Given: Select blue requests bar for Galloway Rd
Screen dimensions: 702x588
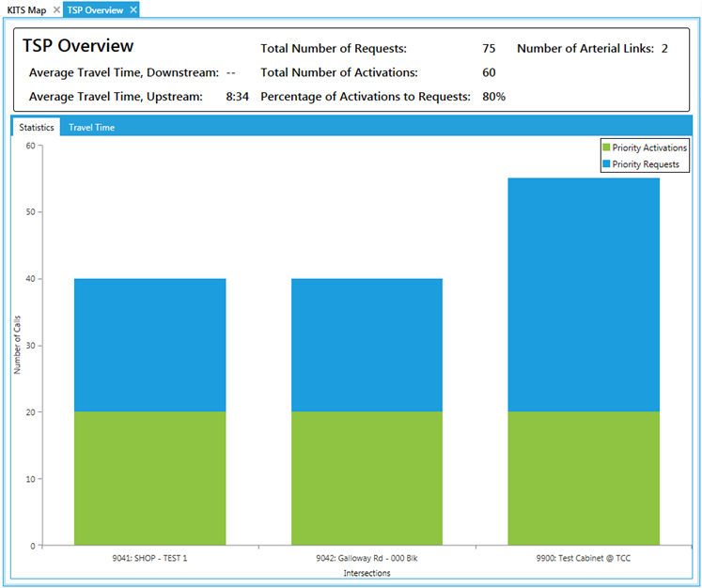Looking at the screenshot, I should pos(367,344).
